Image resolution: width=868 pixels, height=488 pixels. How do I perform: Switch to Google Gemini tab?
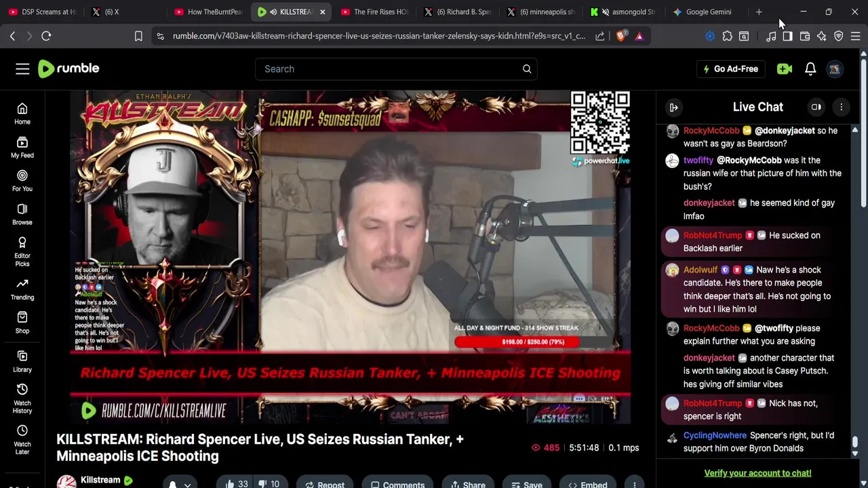coord(707,12)
